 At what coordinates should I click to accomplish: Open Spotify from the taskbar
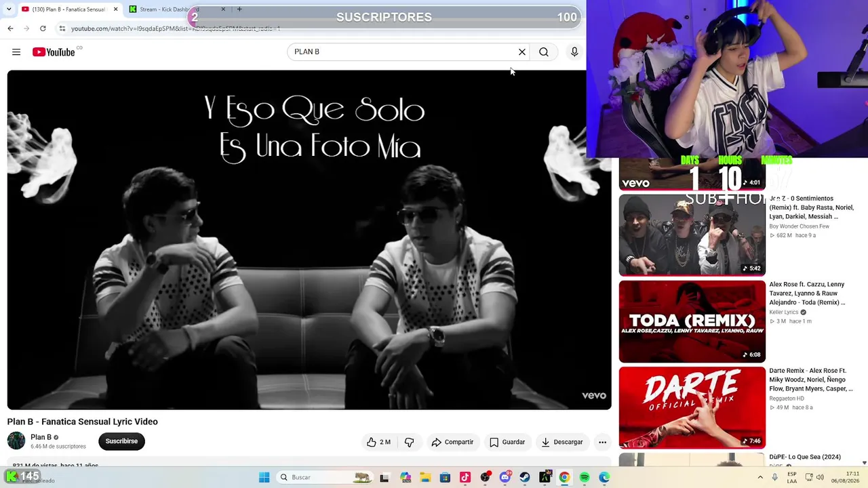[584, 477]
